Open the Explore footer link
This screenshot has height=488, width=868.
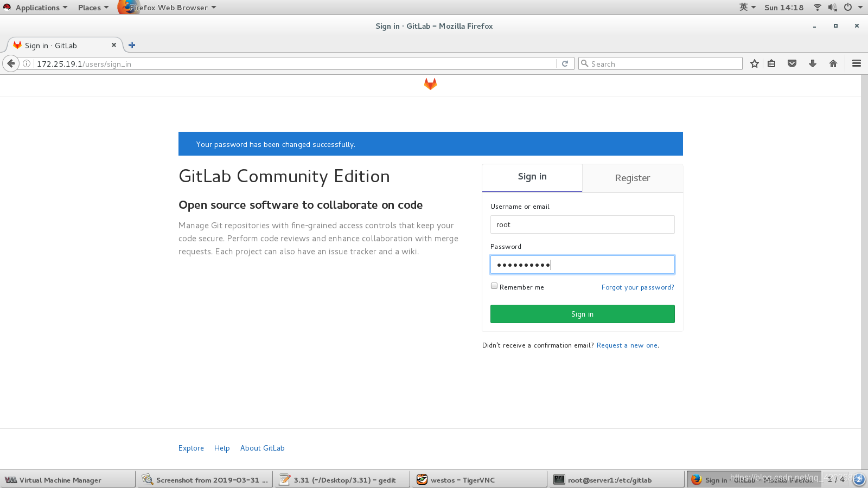point(191,448)
